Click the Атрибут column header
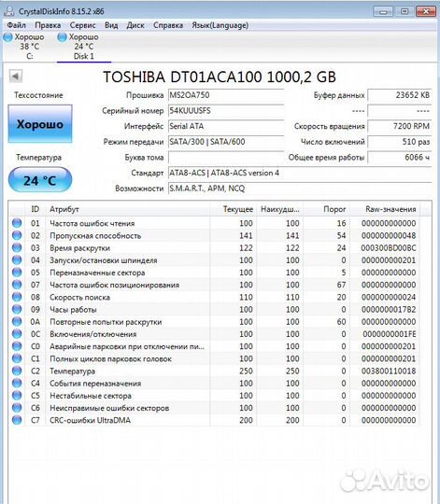The width and height of the screenshot is (440, 504). pos(128,209)
